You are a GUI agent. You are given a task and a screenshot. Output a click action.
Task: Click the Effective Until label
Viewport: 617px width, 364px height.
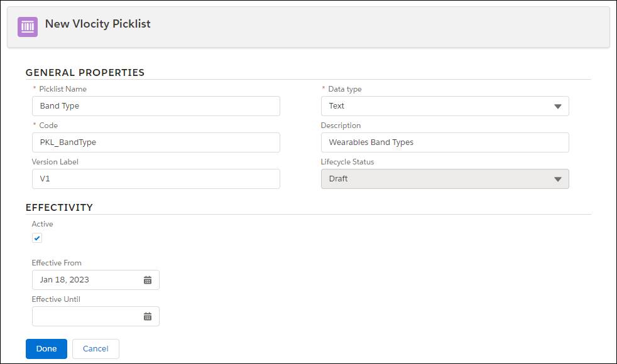pyautogui.click(x=57, y=299)
